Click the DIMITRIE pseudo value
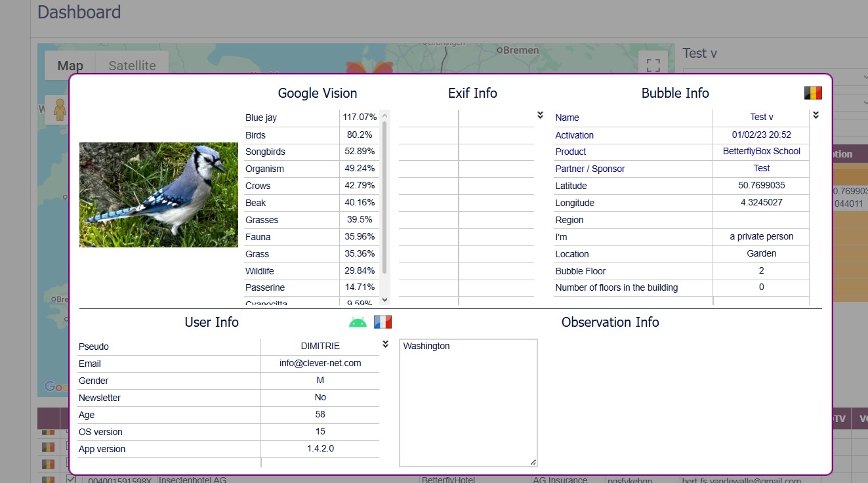Screen dimensions: 868x483 click(x=320, y=346)
